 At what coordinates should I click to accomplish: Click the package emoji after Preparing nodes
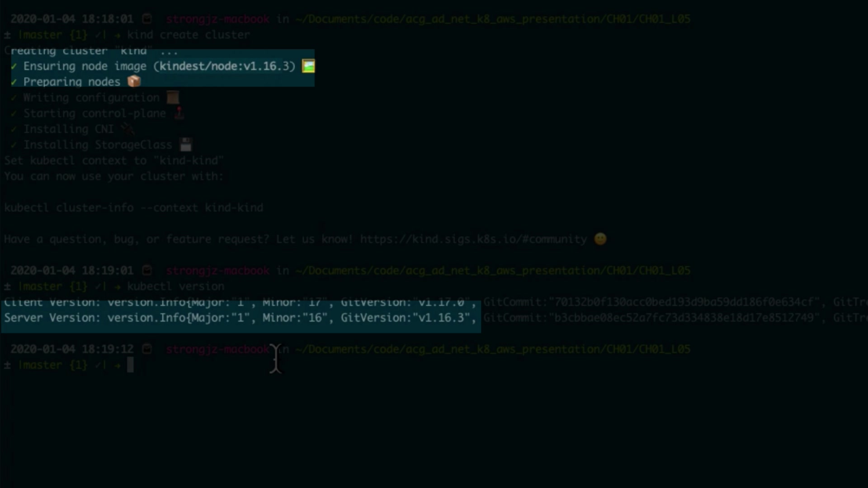point(134,81)
